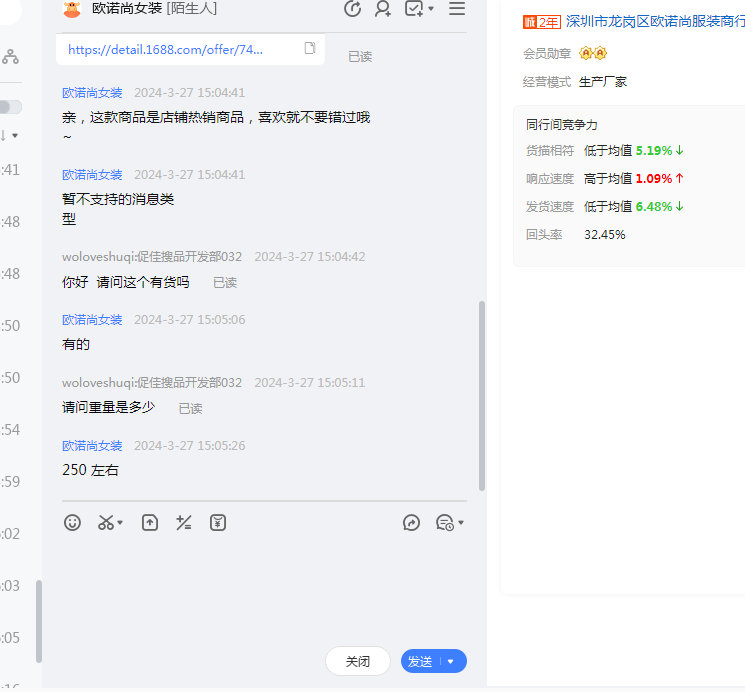This screenshot has width=745, height=692.
Task: Click the upload file icon
Action: coord(150,522)
